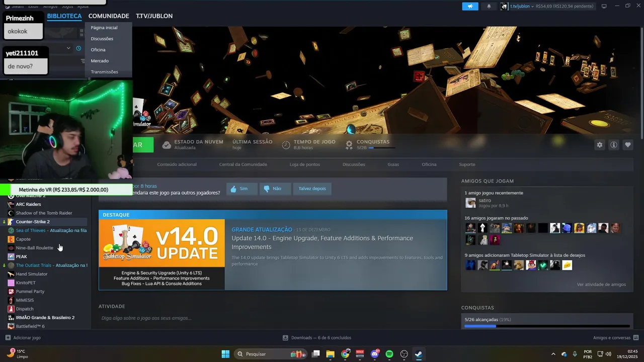Viewport: 644px width, 362px height.
Task: Open the Windows Start menu
Action: (225, 354)
